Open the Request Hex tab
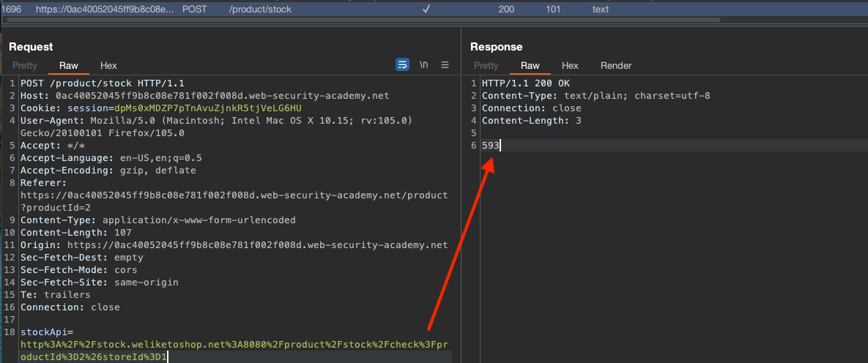The height and width of the screenshot is (363, 868). tap(108, 66)
